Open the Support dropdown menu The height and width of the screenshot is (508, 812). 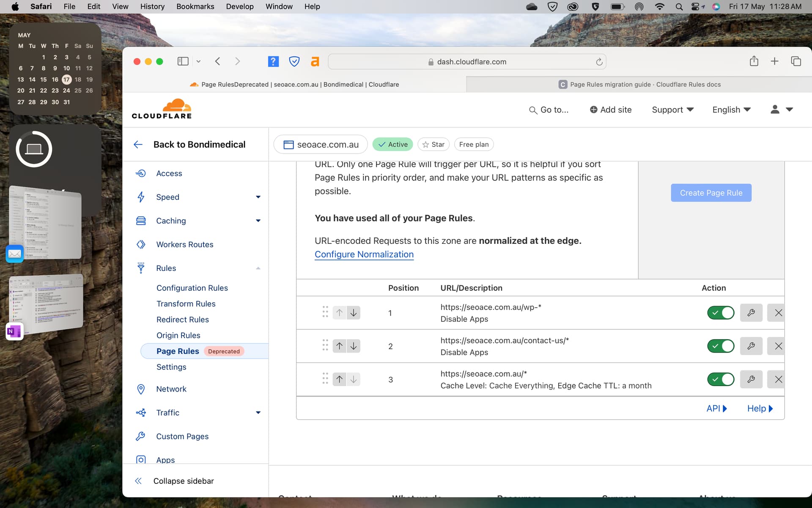coord(672,110)
